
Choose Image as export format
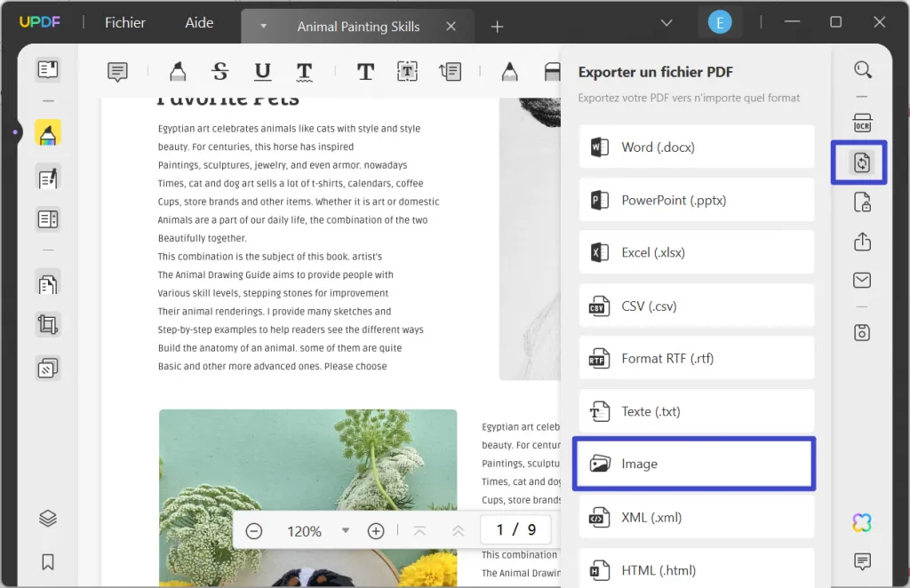[694, 463]
